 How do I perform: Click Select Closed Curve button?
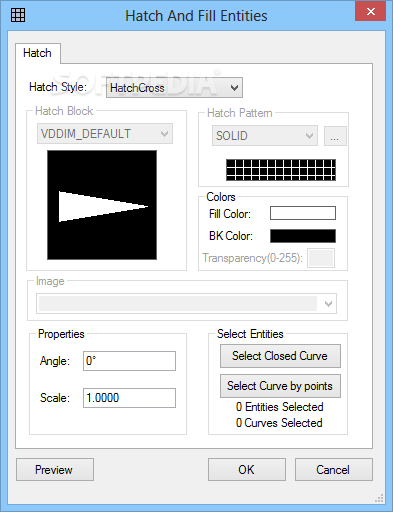pyautogui.click(x=280, y=356)
